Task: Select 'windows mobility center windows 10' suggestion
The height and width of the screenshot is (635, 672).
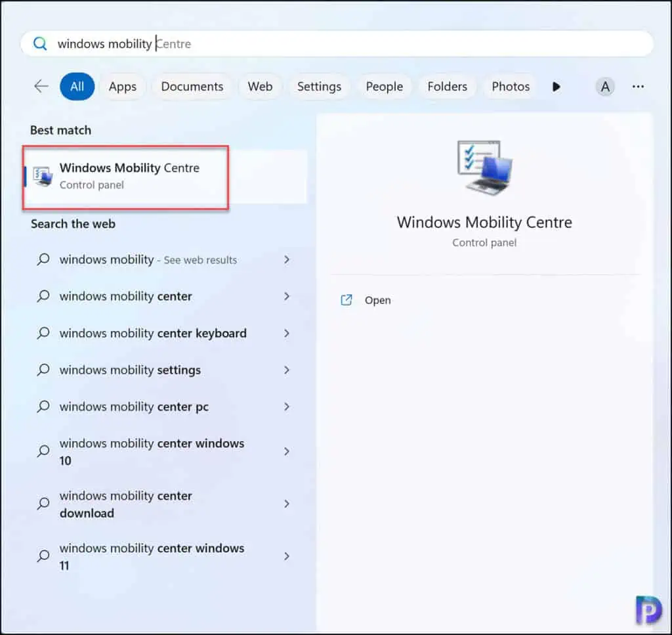Action: click(165, 452)
